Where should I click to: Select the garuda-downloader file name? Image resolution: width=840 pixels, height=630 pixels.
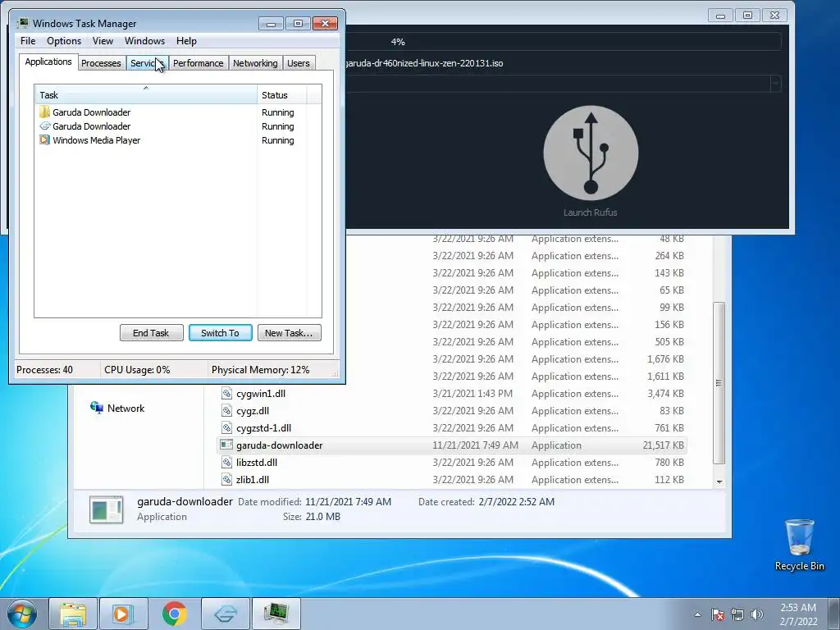coord(279,445)
